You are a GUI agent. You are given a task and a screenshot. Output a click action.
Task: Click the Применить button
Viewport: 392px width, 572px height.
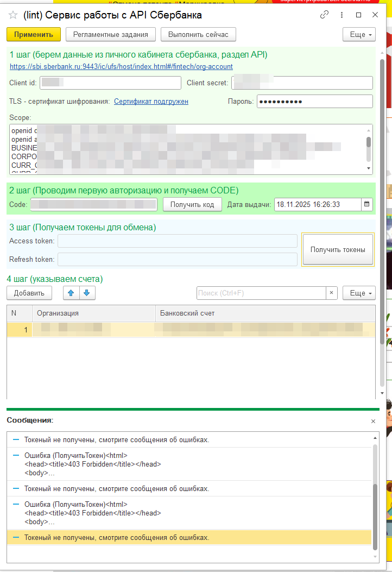pos(34,35)
